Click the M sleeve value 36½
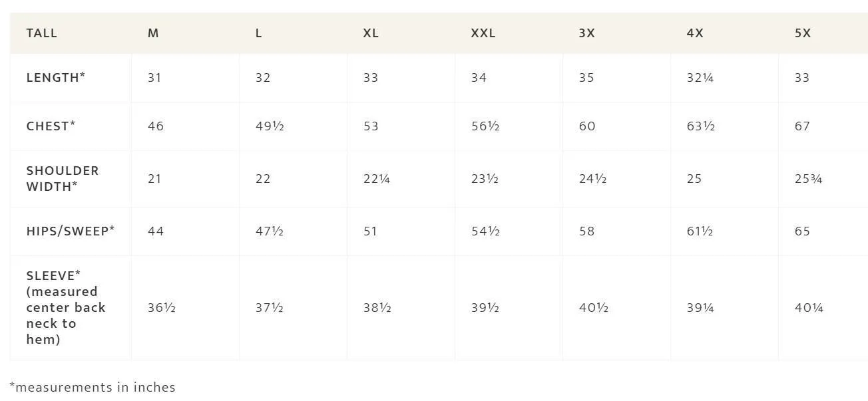This screenshot has width=868, height=401. (x=162, y=307)
